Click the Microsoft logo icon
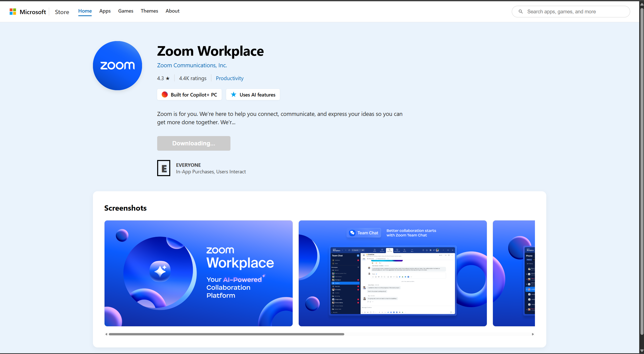This screenshot has height=354, width=644. [x=13, y=12]
